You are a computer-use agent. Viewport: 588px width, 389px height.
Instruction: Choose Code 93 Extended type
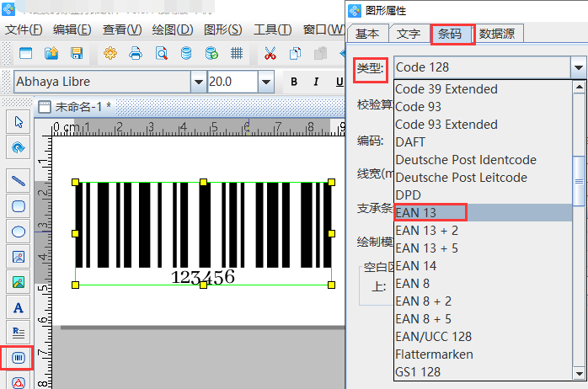click(483, 125)
